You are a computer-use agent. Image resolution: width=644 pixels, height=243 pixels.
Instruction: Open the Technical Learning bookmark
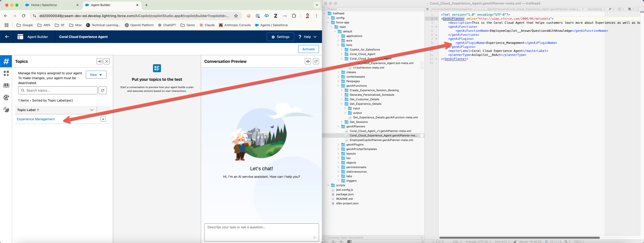(103, 25)
